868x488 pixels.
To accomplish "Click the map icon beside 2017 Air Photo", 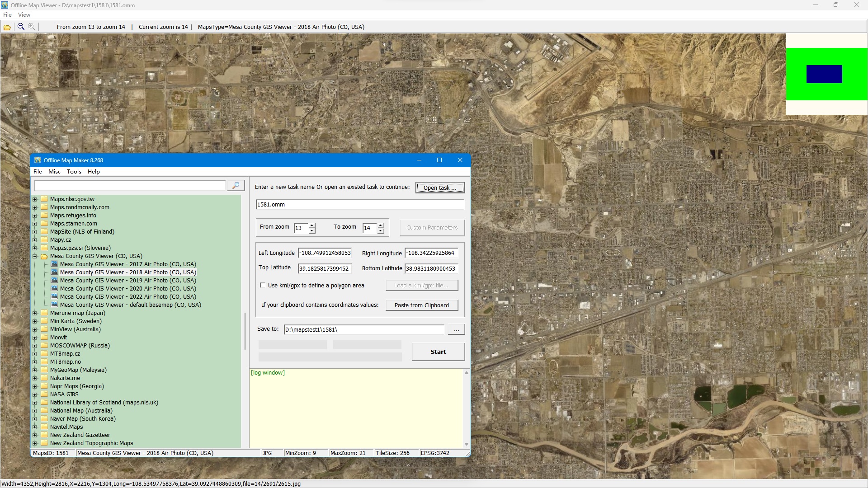I will click(x=54, y=264).
